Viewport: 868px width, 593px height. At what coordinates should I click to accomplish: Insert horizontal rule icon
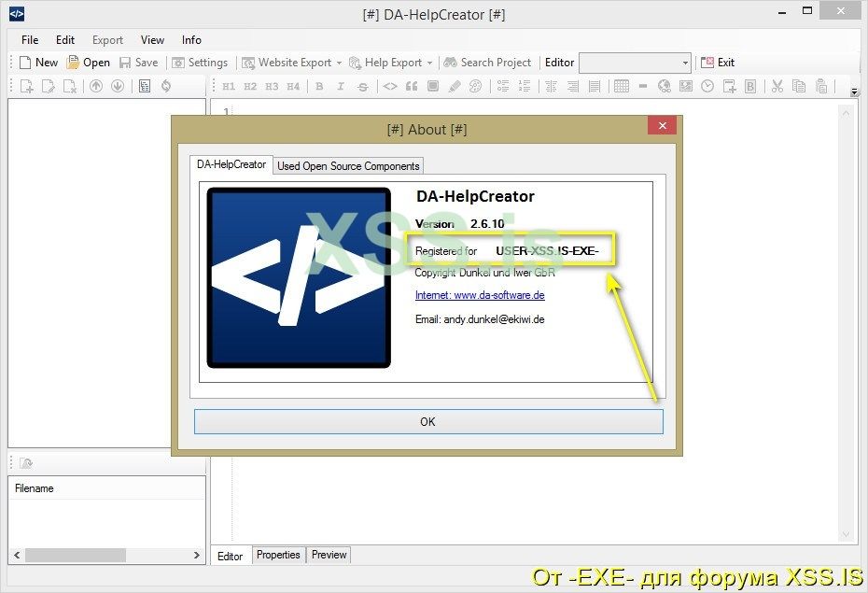(643, 86)
